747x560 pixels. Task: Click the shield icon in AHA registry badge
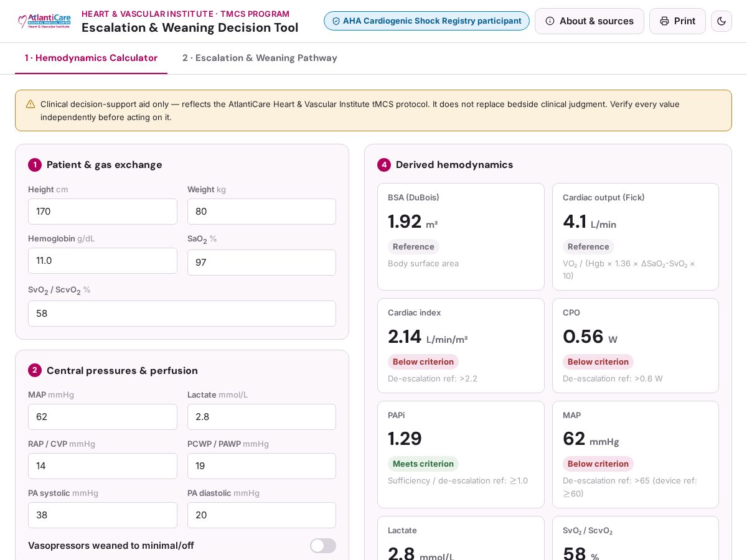(x=336, y=21)
